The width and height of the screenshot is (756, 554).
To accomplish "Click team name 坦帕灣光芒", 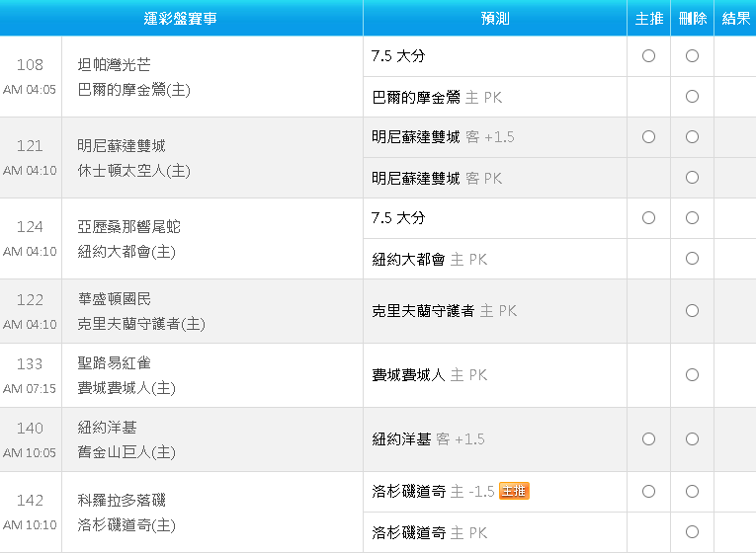I will [x=115, y=64].
